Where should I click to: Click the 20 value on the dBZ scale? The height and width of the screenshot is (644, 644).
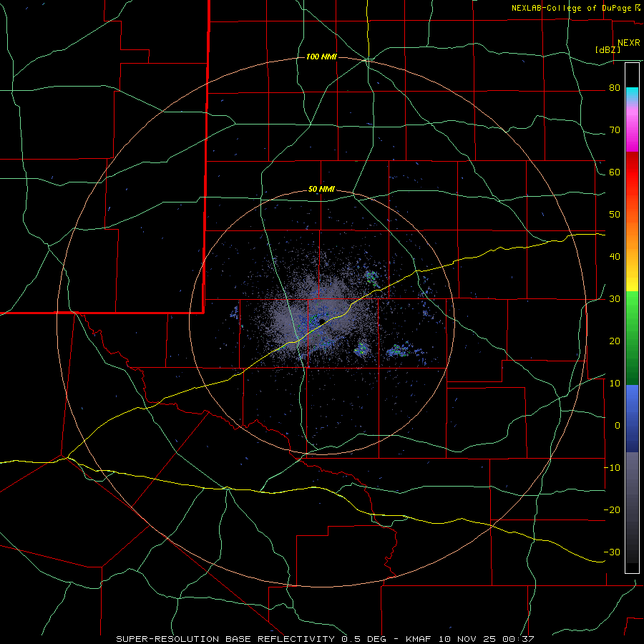[615, 341]
